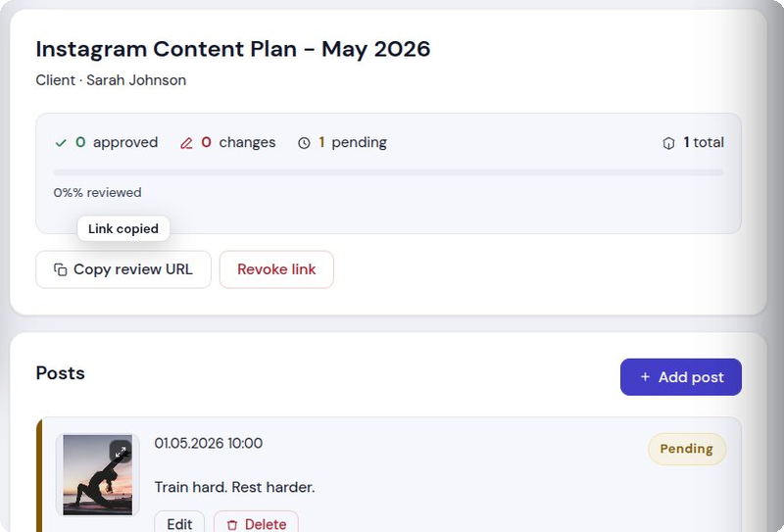784x532 pixels.
Task: Click the red pencil changes icon
Action: 186,143
